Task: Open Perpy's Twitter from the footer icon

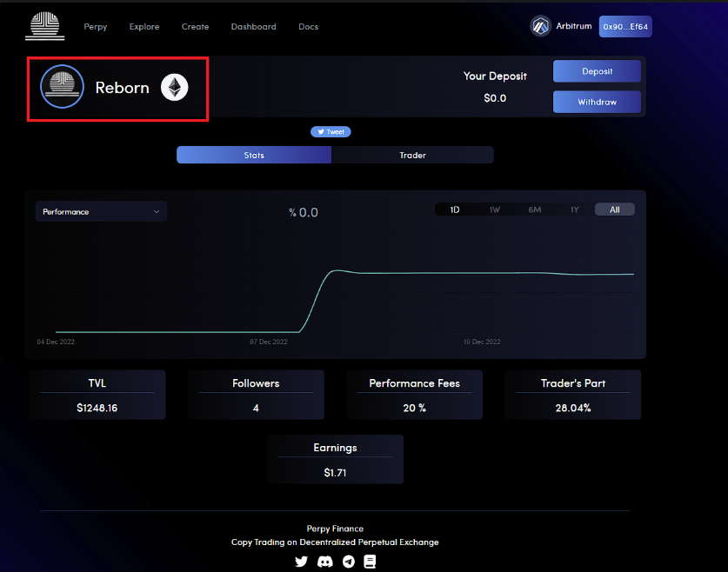Action: pos(301,562)
